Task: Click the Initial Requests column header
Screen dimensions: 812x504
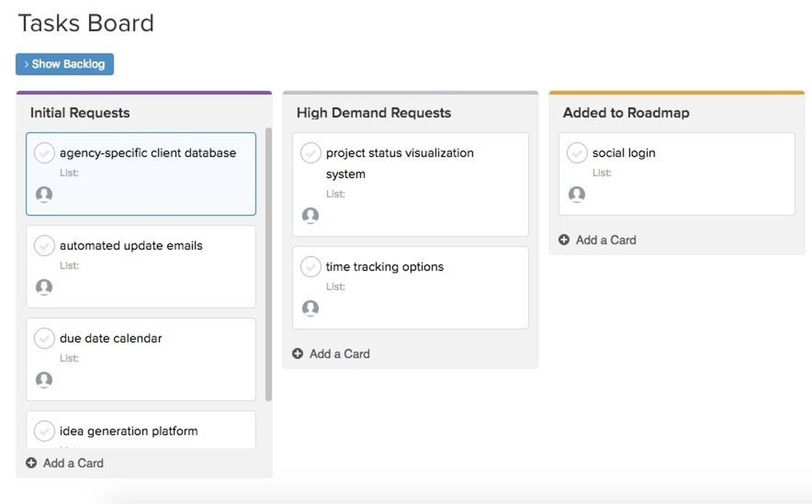Action: (x=80, y=113)
